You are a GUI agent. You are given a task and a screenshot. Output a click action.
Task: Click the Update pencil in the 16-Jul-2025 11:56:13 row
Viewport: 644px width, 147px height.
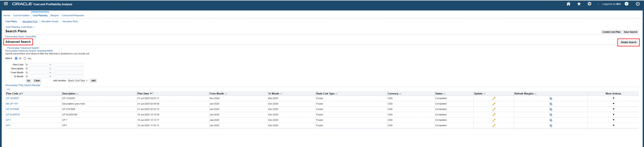click(494, 125)
